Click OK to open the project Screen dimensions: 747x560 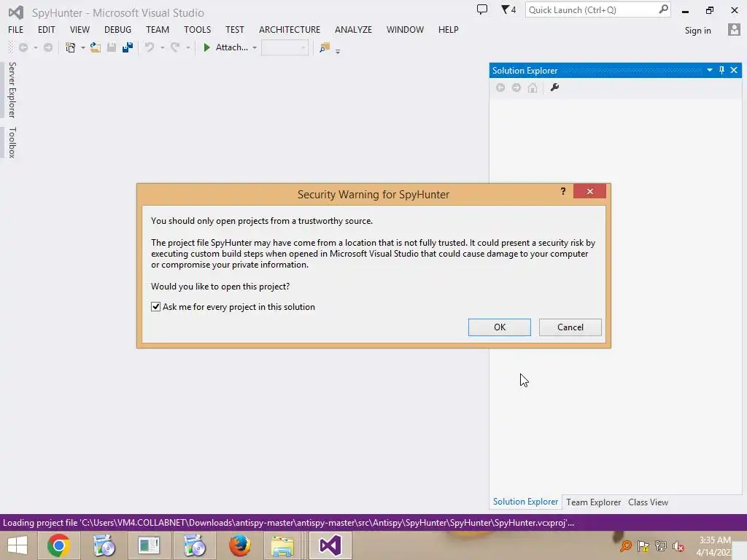click(x=499, y=327)
